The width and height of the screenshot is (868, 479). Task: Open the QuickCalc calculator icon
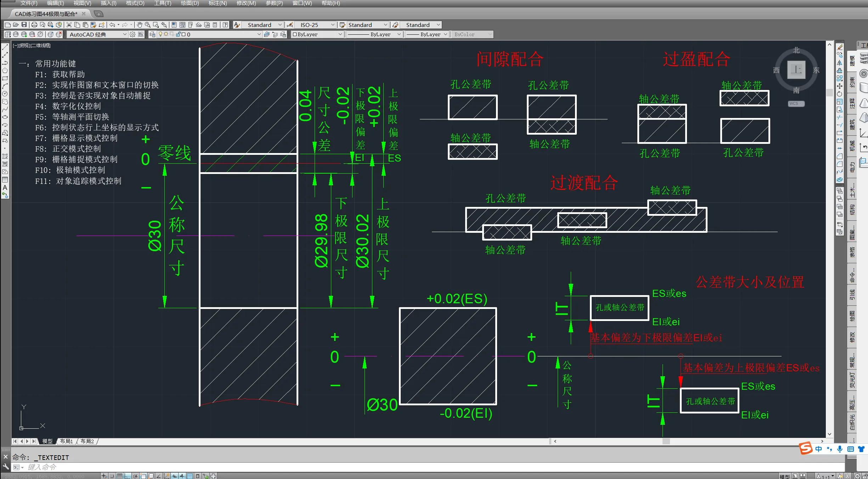coord(215,25)
